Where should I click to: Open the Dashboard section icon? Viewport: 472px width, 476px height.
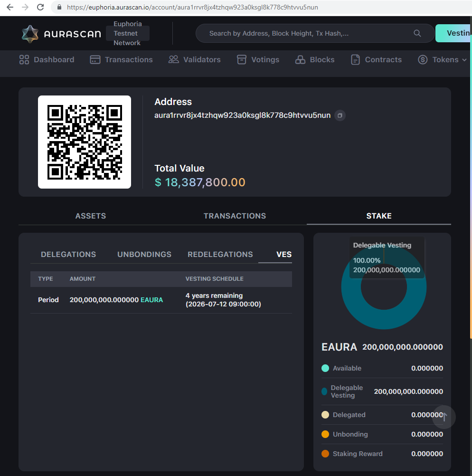tap(24, 59)
